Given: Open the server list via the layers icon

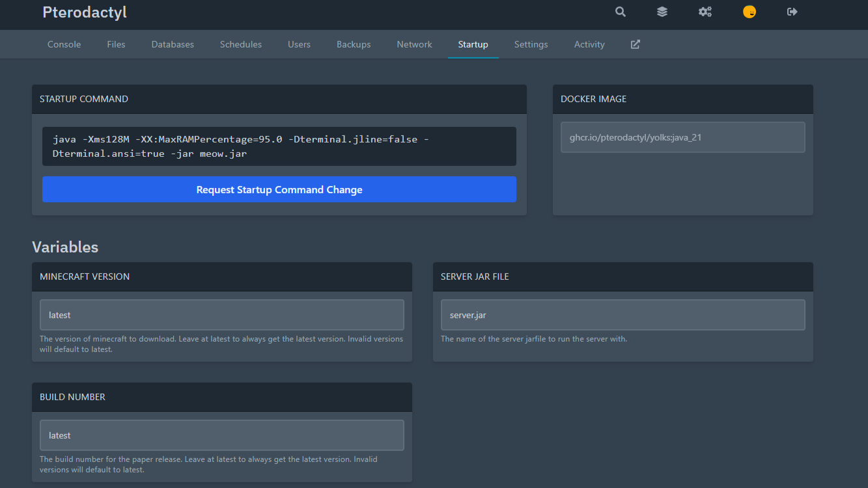Looking at the screenshot, I should click(662, 12).
